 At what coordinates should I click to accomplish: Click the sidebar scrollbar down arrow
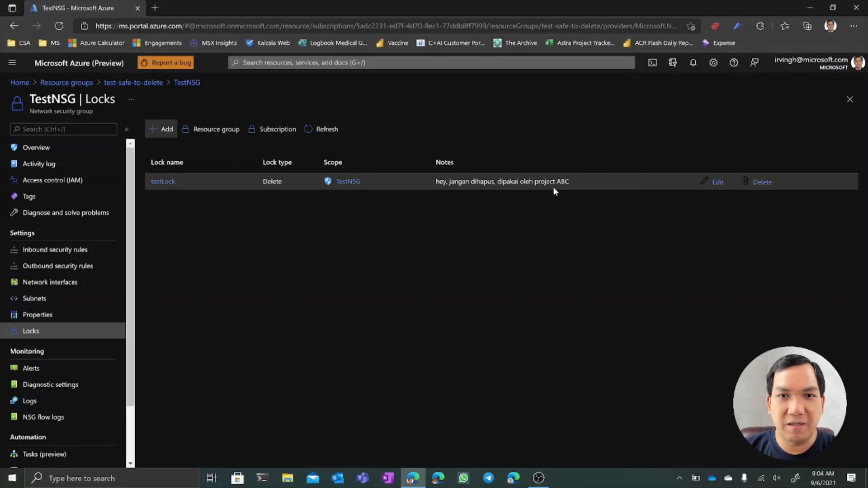131,464
